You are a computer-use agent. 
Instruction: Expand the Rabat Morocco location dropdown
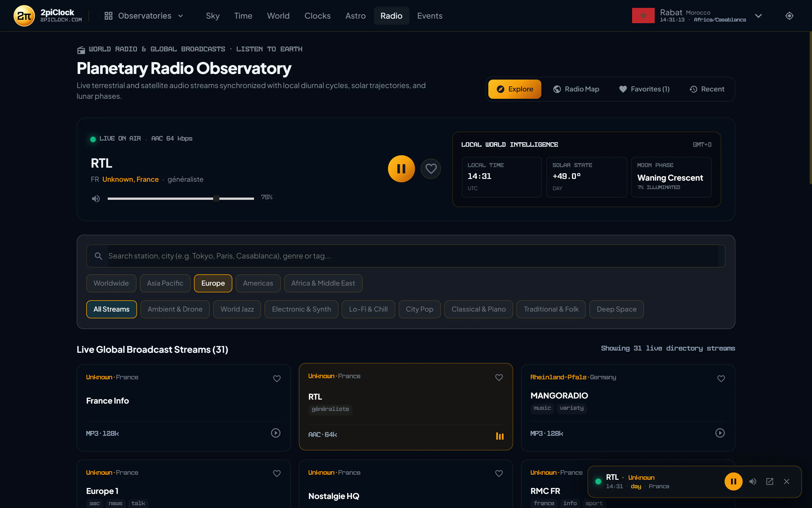point(758,16)
